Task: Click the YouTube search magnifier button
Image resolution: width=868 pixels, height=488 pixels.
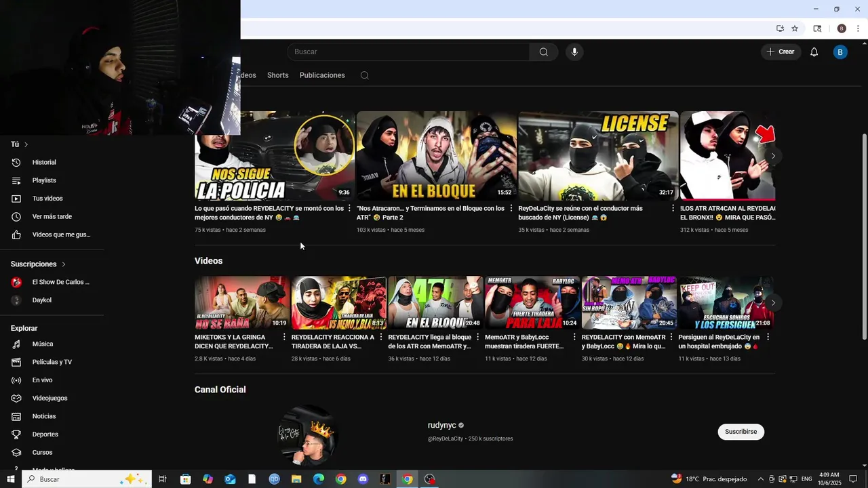Action: coord(543,52)
